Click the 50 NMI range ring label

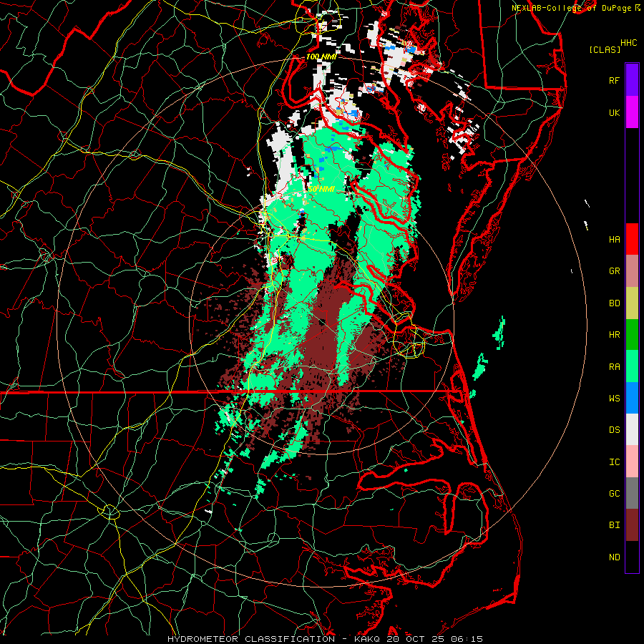pos(321,190)
